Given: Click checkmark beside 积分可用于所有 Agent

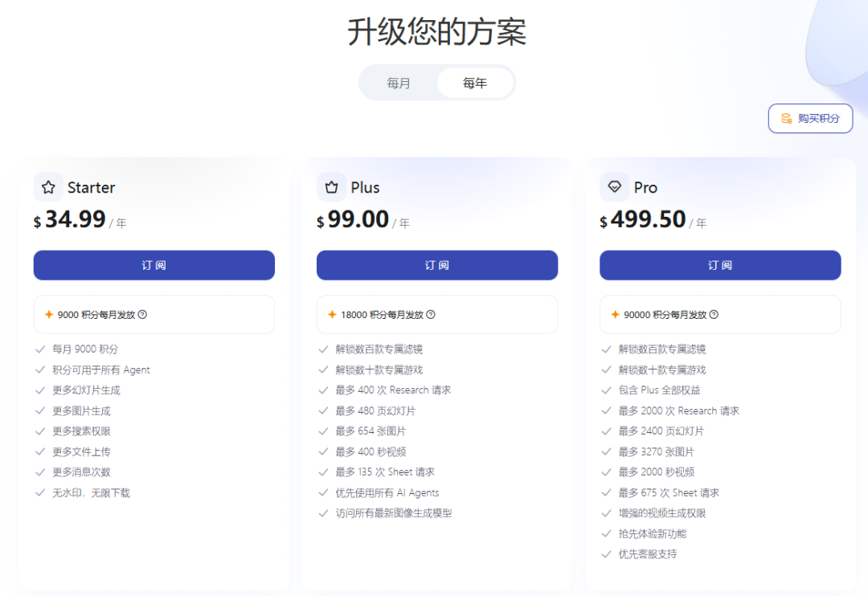Looking at the screenshot, I should [40, 369].
